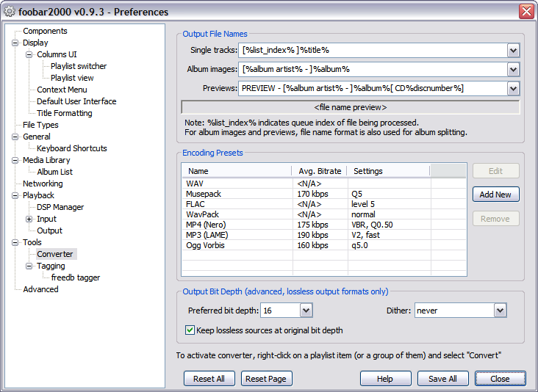Open the Advanced preferences page
The width and height of the screenshot is (538, 392).
[40, 289]
